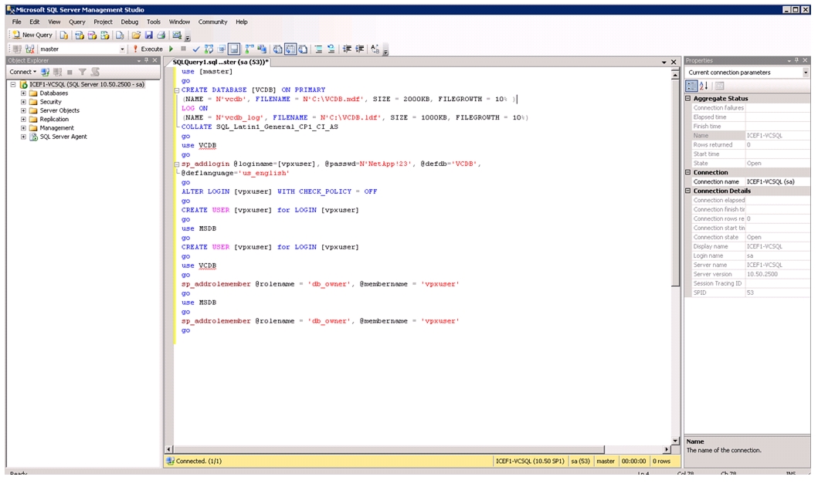Click the Uncomment Selected Lines icon
Image resolution: width=818 pixels, height=504 pixels.
click(x=331, y=49)
